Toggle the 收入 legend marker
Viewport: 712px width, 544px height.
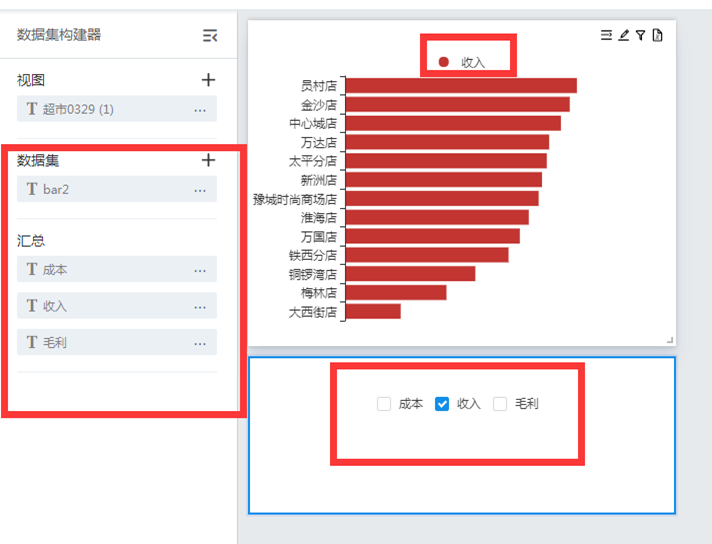pos(444,62)
